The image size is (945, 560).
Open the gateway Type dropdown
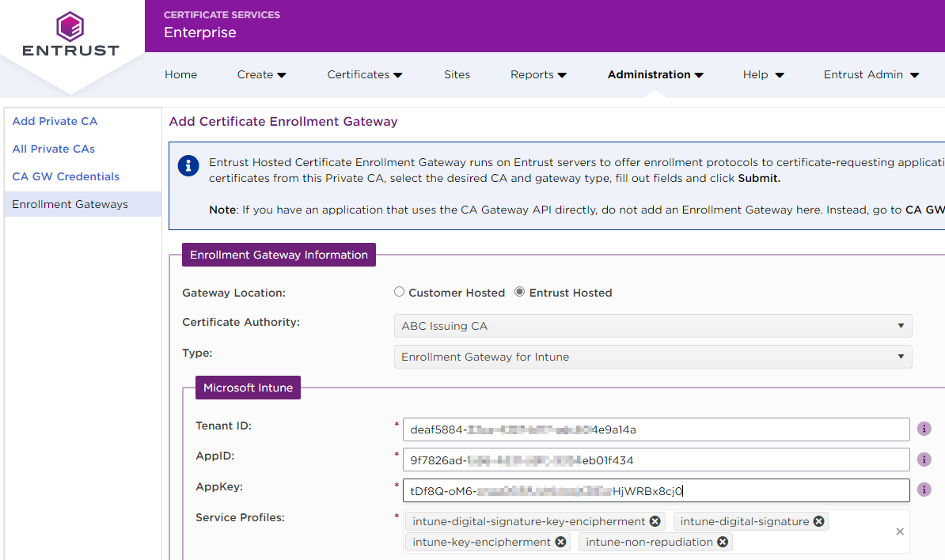(x=652, y=357)
